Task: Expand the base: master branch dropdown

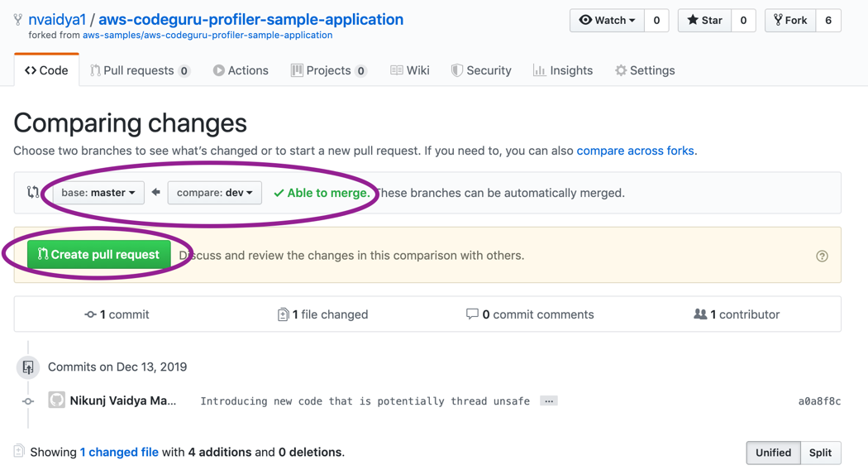Action: pos(98,193)
